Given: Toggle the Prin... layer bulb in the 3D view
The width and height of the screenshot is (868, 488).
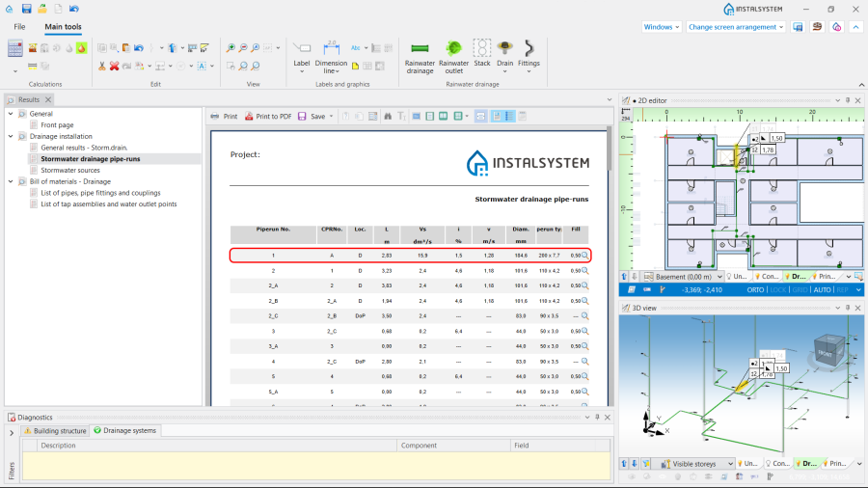Looking at the screenshot, I should [x=826, y=464].
